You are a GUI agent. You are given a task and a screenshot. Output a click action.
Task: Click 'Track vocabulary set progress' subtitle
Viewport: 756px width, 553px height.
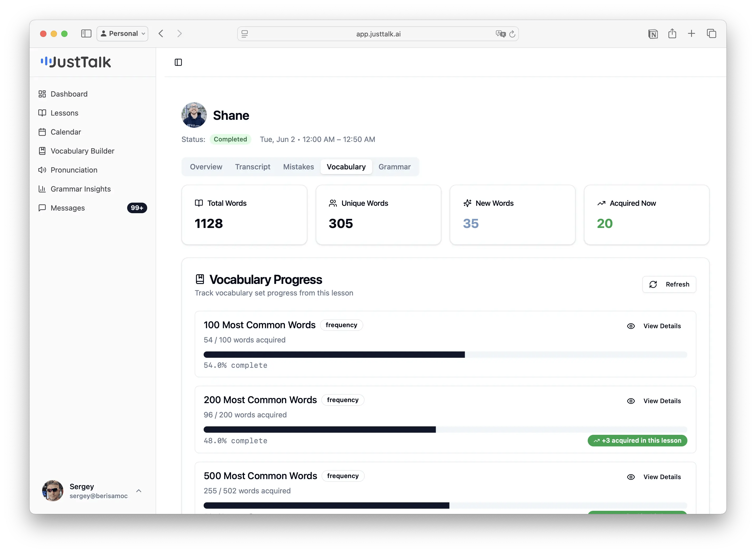click(274, 293)
